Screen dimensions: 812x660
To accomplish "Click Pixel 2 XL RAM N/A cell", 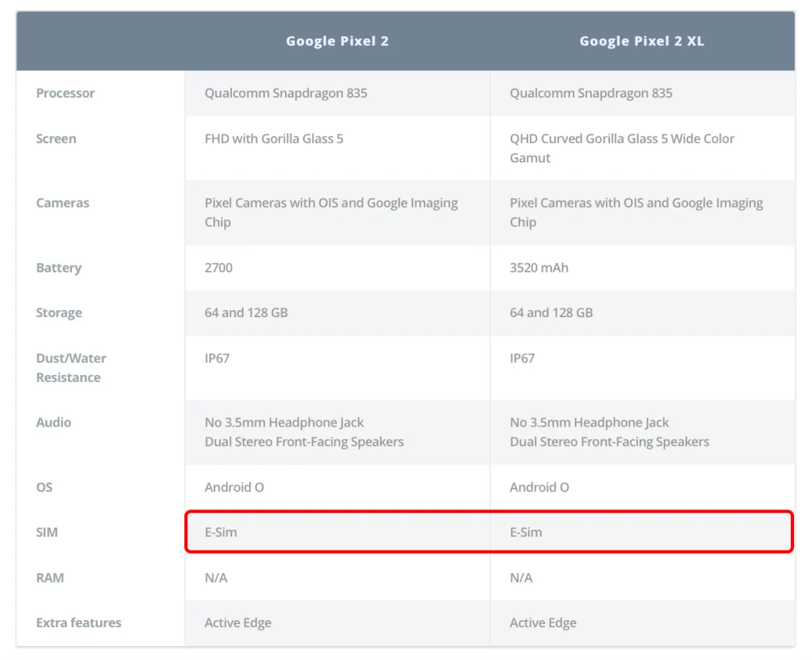I will [642, 578].
